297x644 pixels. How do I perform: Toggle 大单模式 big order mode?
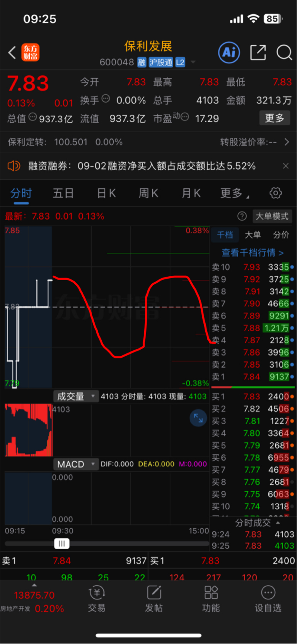click(272, 216)
